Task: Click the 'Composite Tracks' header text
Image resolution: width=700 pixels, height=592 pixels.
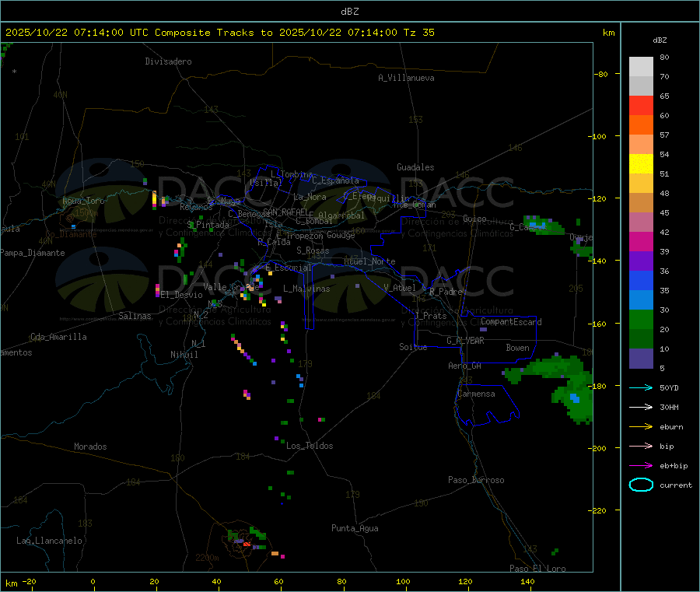Action: 204,33
